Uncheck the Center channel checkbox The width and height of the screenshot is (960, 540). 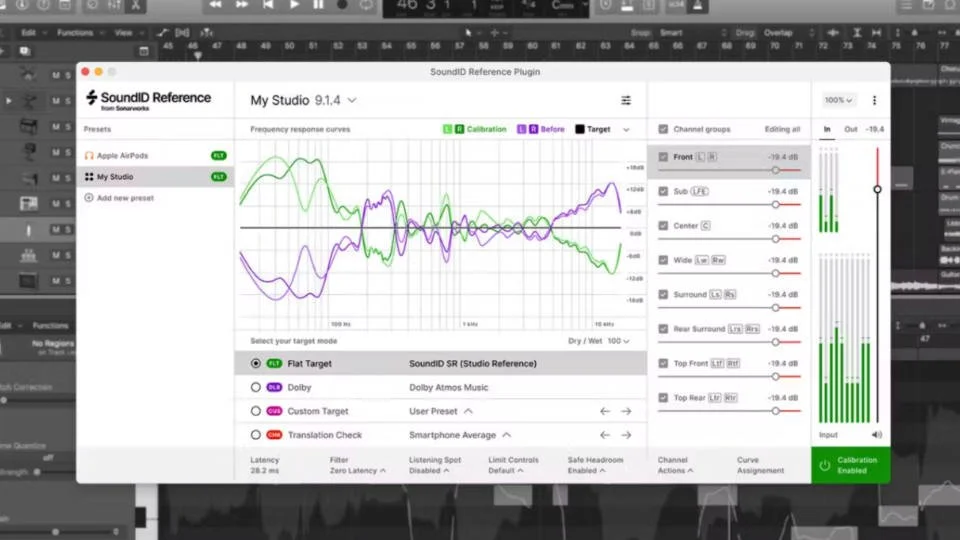point(663,226)
